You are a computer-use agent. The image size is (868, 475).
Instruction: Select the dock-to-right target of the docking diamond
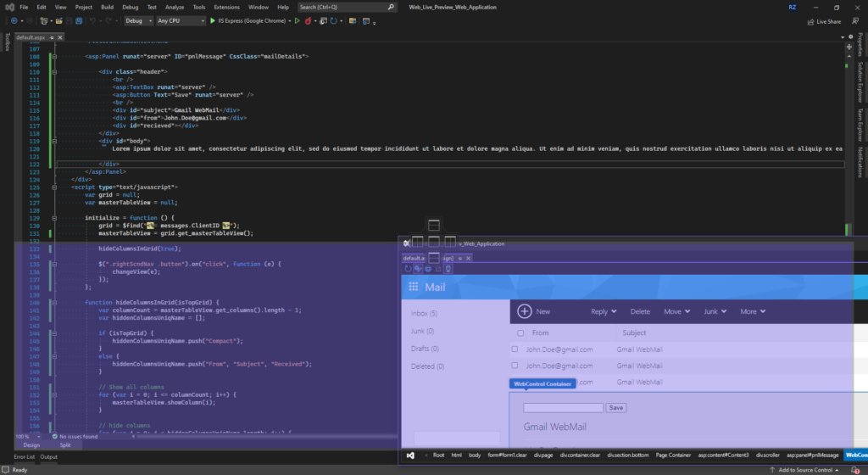[450, 242]
